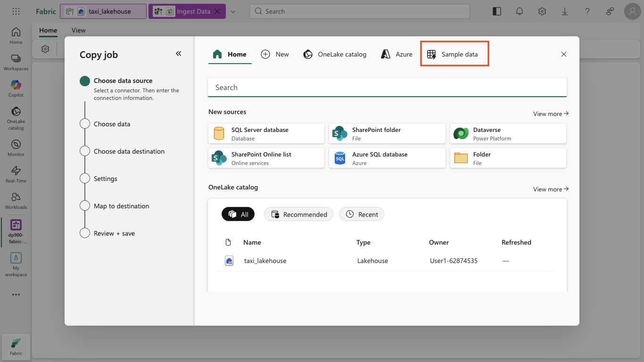
Task: Open the help question mark icon
Action: pos(587,11)
